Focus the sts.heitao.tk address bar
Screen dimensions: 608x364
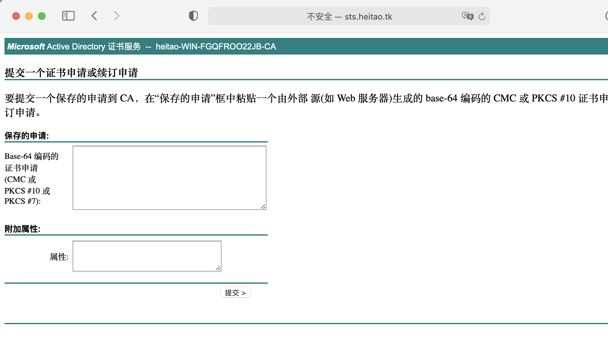(x=349, y=16)
